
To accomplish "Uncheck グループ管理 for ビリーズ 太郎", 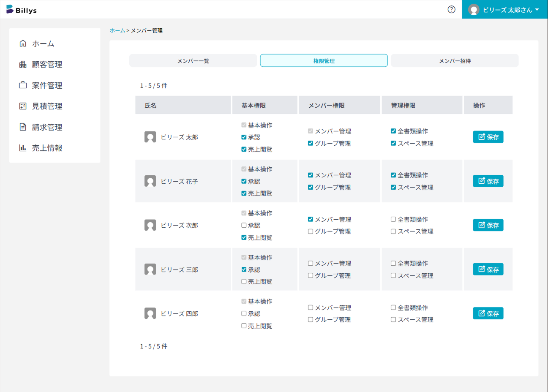I will tap(311, 143).
